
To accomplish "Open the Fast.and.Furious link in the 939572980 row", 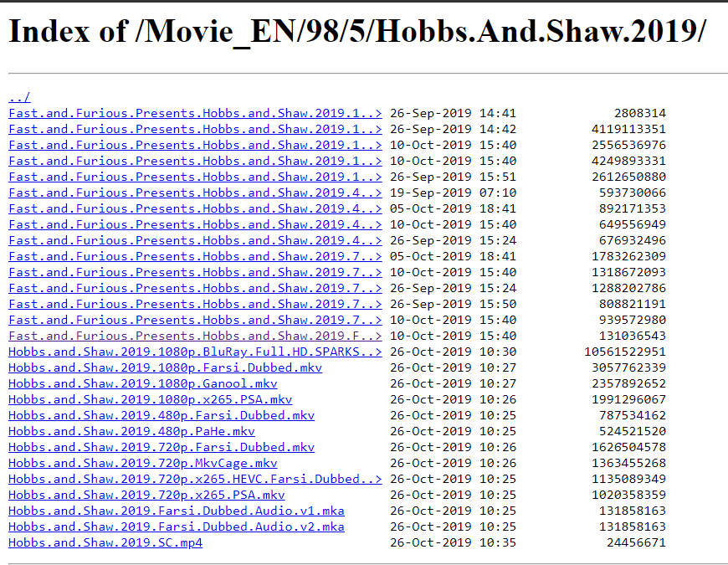I will coord(195,320).
